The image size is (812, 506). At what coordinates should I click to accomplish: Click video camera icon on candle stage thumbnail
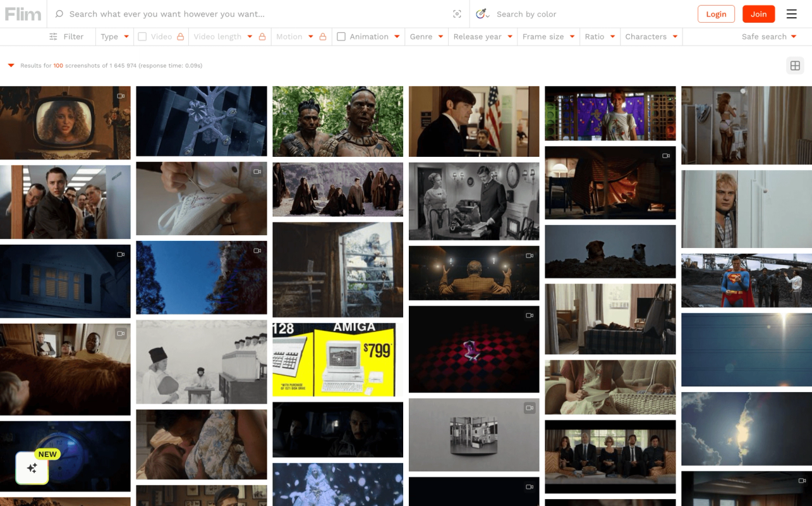530,256
